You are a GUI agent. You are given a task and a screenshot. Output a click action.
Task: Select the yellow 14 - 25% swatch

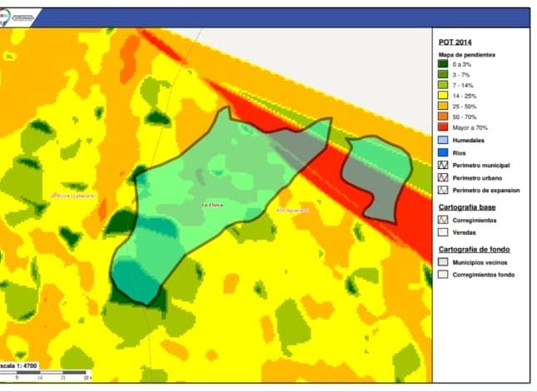(x=443, y=96)
